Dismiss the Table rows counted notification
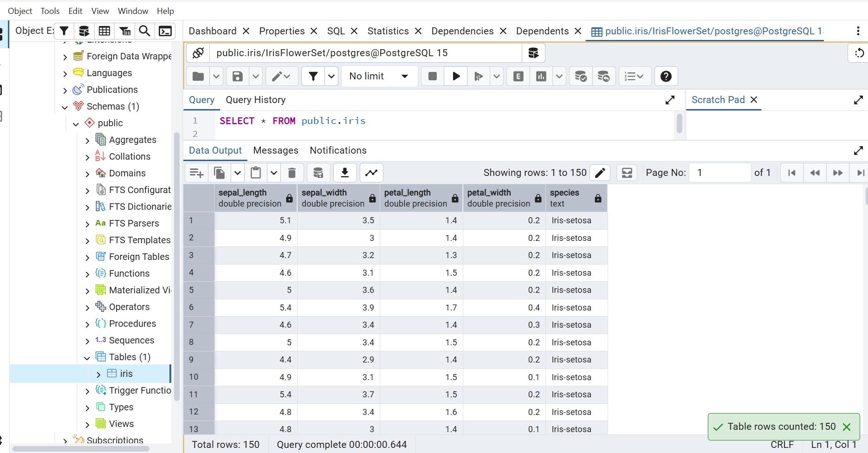Screen dimensions: 868x453 click(x=847, y=427)
